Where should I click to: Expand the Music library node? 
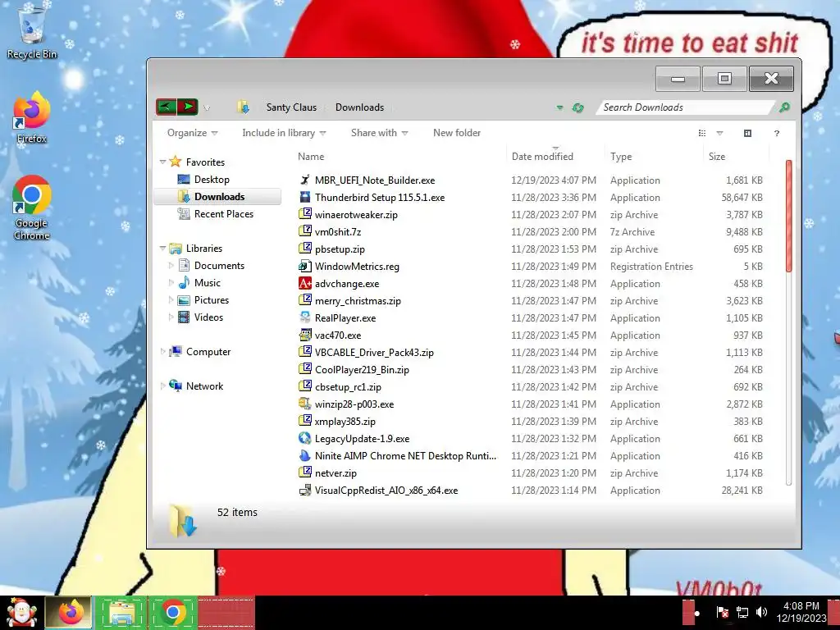(171, 282)
